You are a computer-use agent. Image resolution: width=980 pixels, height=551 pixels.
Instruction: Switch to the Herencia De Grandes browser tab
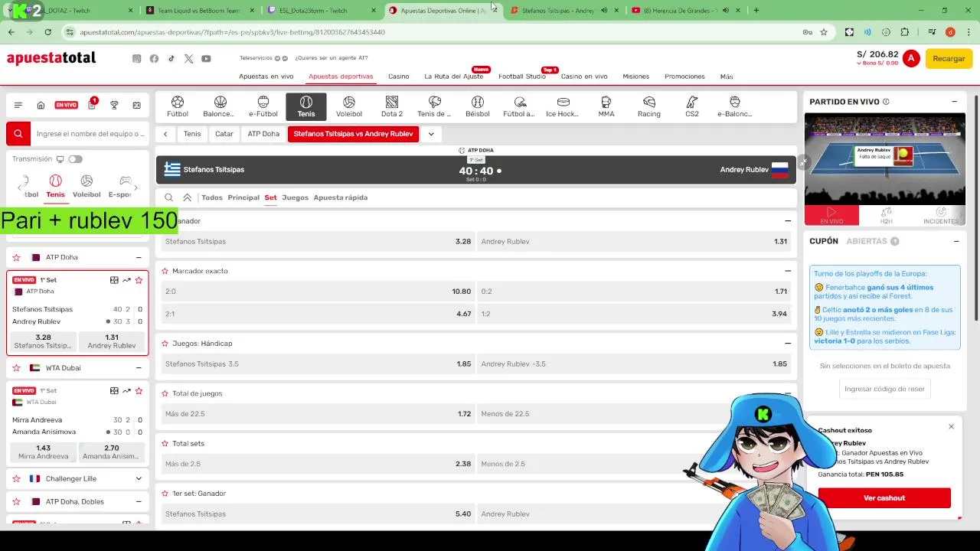[x=681, y=10]
